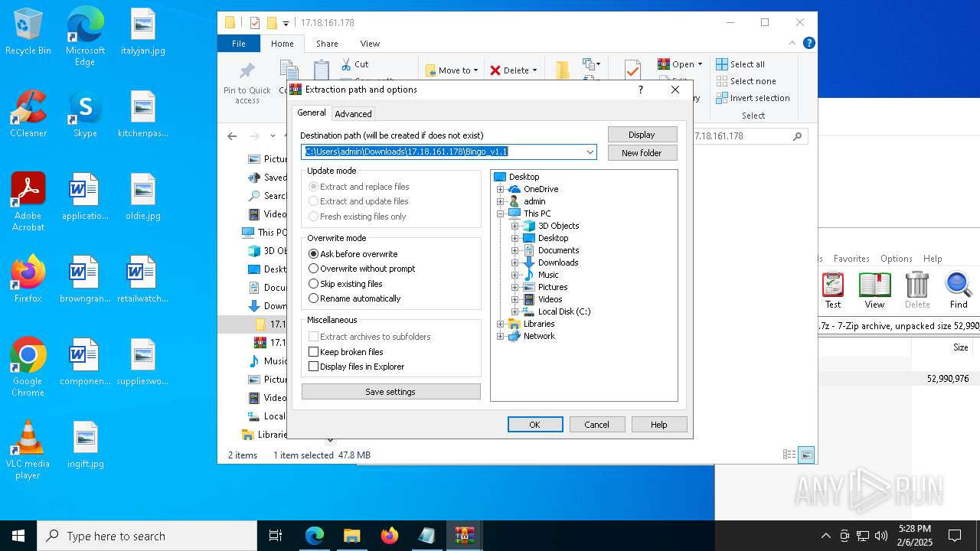Open the View ribbon tab in Explorer

[x=370, y=44]
